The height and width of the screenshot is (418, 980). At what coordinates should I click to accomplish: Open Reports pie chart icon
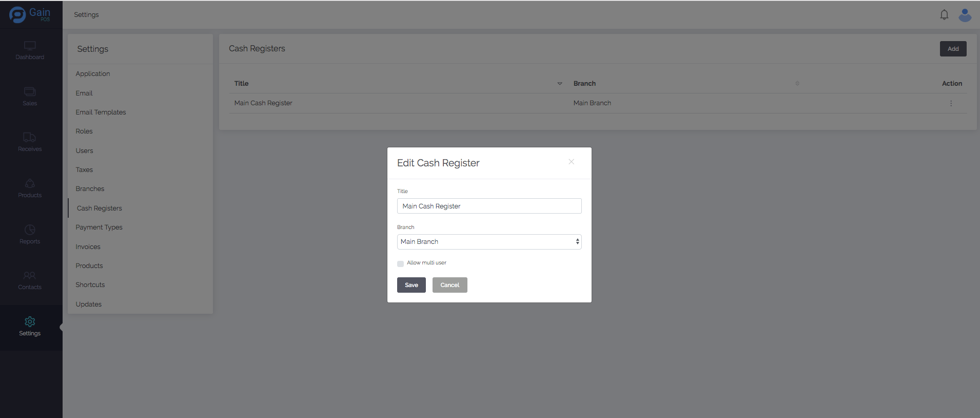point(30,230)
